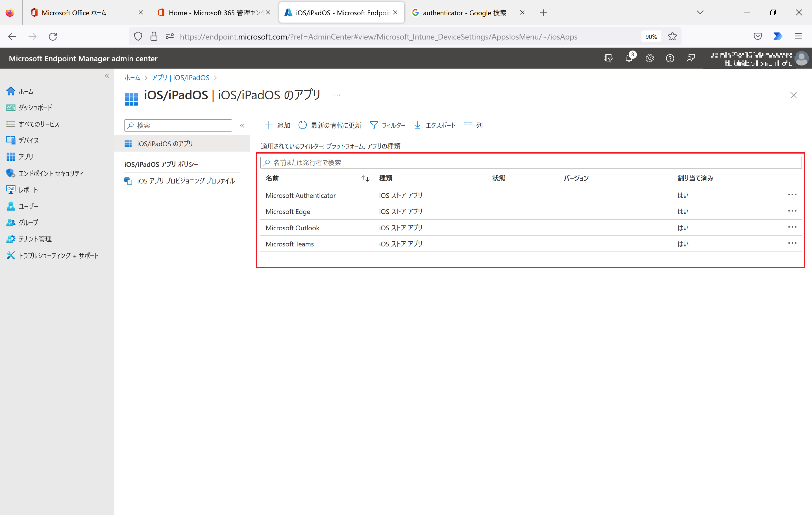Switch to the Microsoft Office ホーム tab
Viewport: 812px width, 516px height.
click(86, 12)
